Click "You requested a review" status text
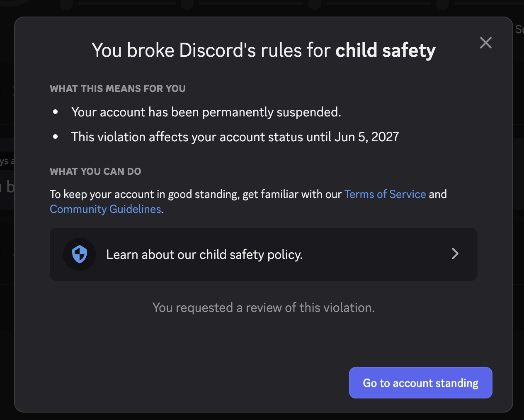The width and height of the screenshot is (524, 420). click(263, 308)
